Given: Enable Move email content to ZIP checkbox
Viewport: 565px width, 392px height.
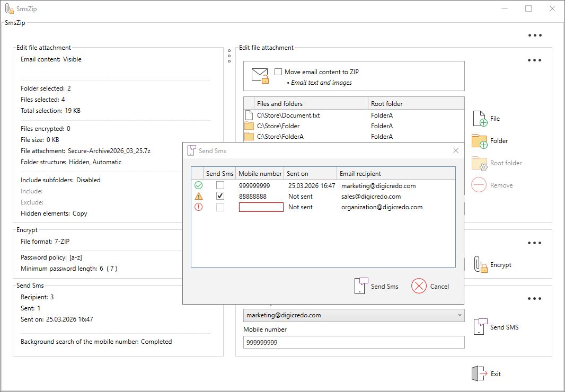Looking at the screenshot, I should click(278, 72).
